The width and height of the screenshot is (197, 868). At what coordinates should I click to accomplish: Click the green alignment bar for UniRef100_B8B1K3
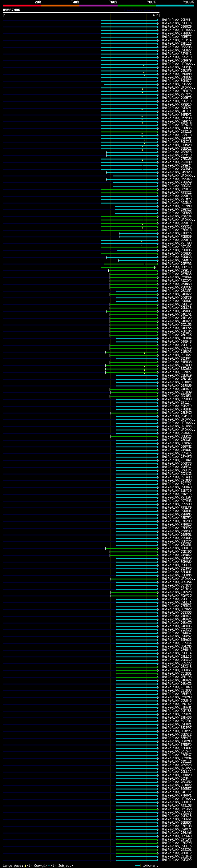[129, 267]
